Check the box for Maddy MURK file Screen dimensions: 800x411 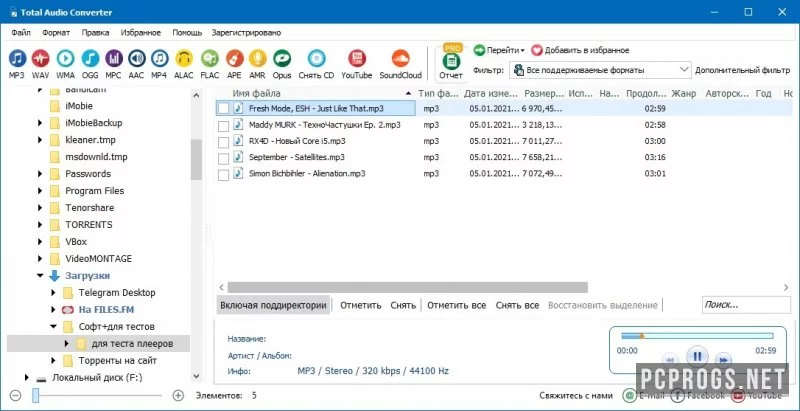[223, 125]
